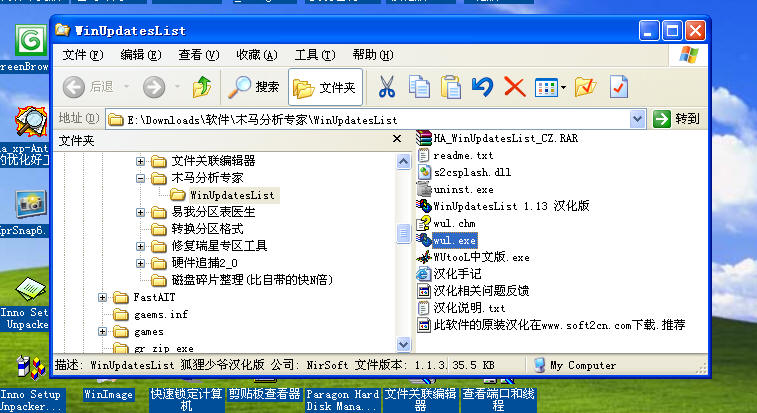Select the readme.txt file icon
Image resolution: width=757 pixels, height=413 pixels.
point(423,155)
